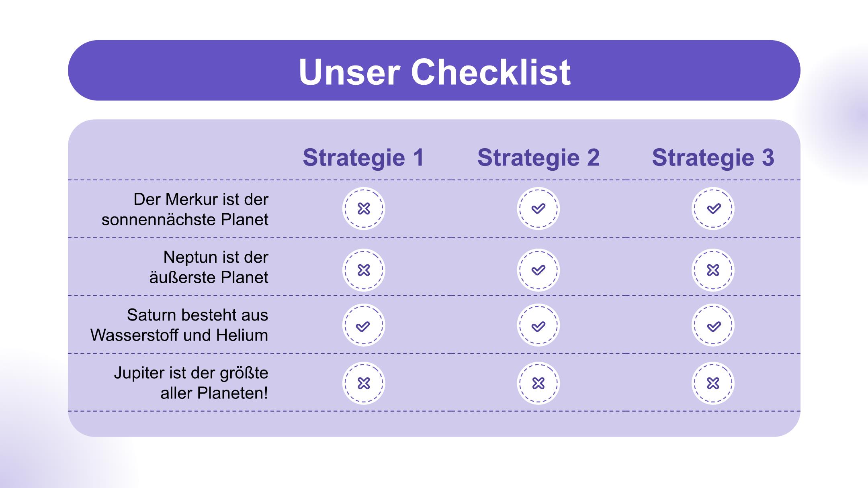868x488 pixels.
Task: Click the Jupiter cross icon under Strategie 2
Action: tap(538, 383)
